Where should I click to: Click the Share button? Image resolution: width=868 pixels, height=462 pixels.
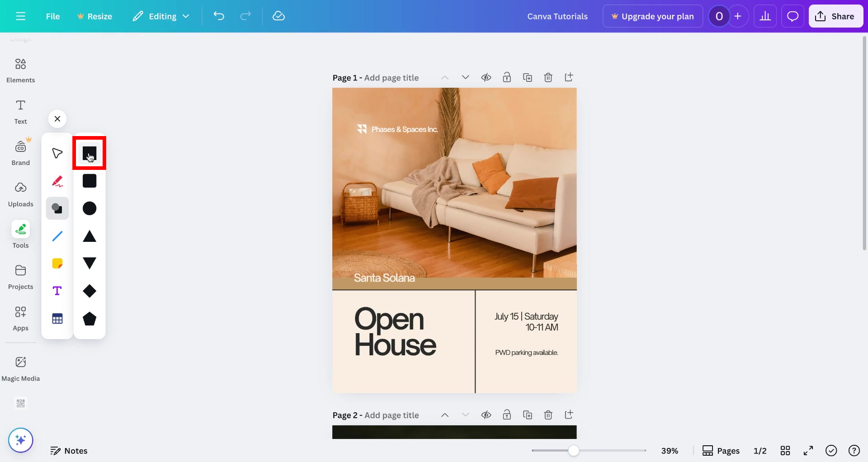coord(835,16)
